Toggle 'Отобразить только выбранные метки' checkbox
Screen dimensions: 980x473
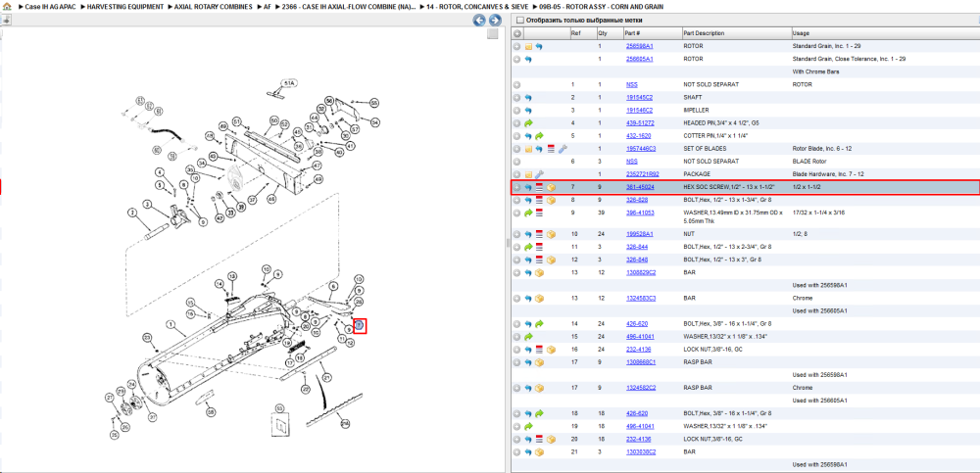[520, 20]
